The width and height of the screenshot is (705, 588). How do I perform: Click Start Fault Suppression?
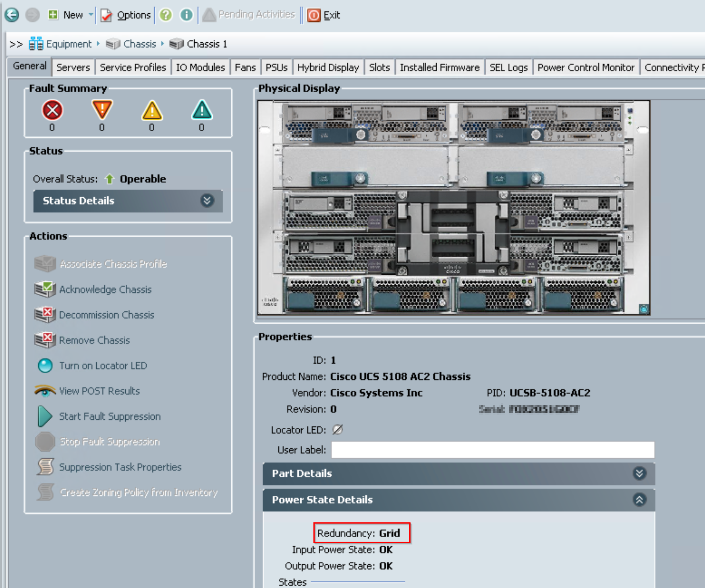[110, 416]
